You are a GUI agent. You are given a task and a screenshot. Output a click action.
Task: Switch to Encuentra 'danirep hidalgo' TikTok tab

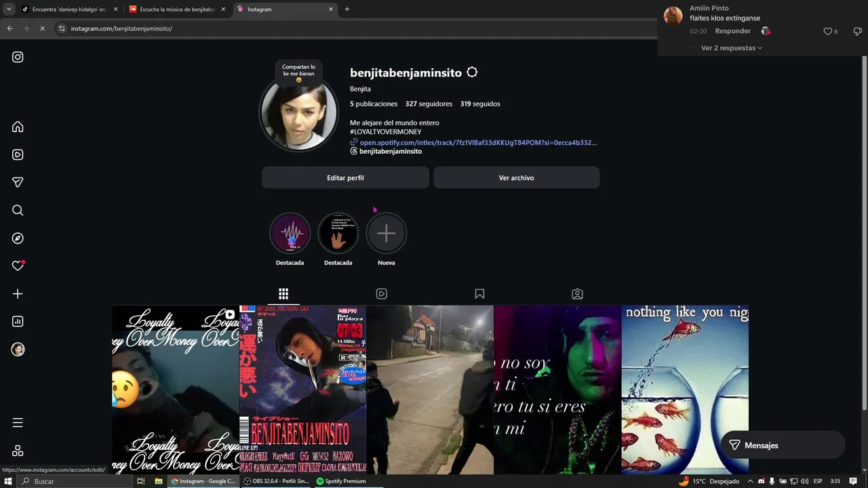pos(69,9)
